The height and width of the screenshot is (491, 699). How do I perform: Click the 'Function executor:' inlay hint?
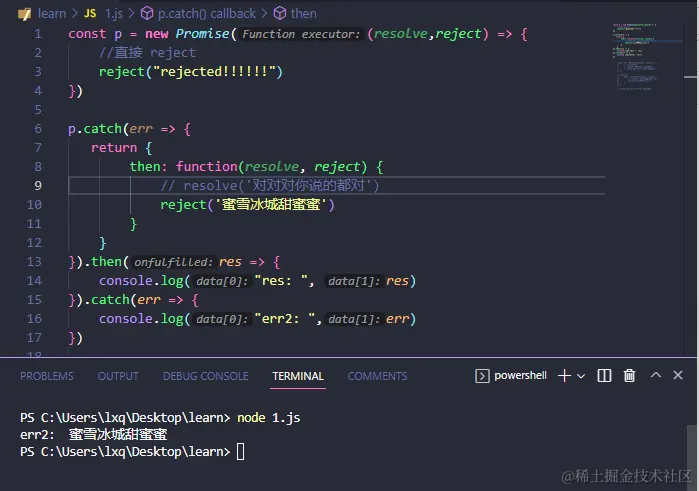(301, 34)
